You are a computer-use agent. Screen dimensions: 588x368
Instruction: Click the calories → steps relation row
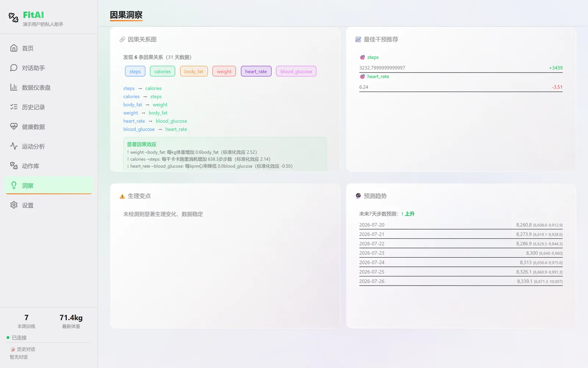coord(143,96)
